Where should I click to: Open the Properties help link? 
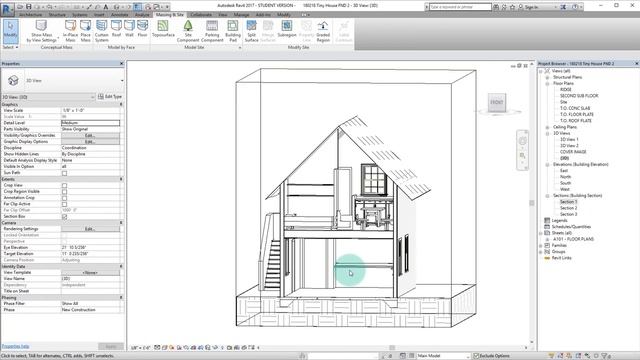[15, 347]
